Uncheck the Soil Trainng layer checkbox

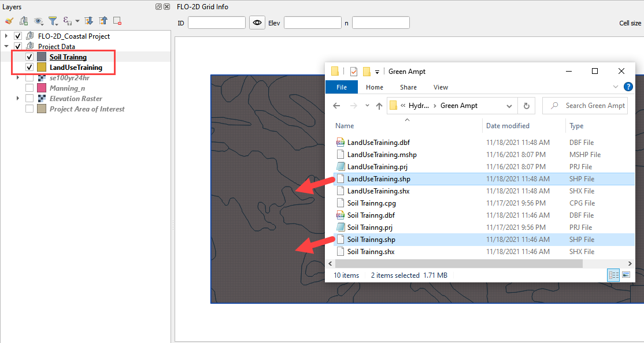click(x=29, y=57)
